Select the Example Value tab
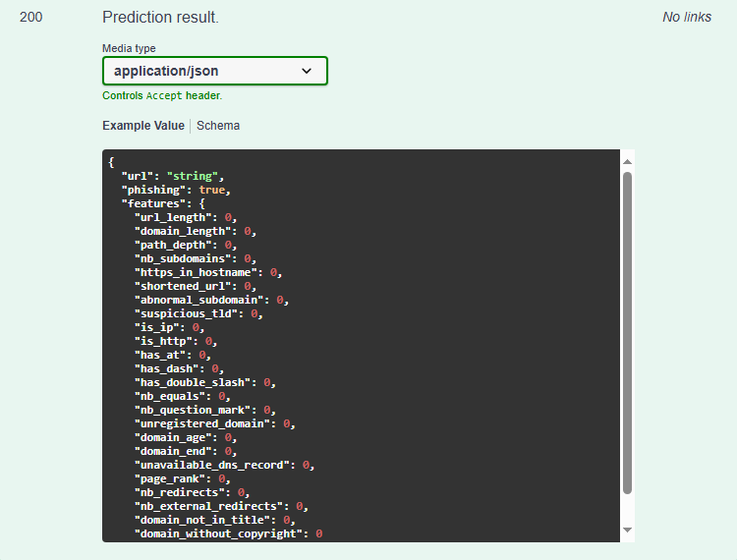This screenshot has height=560, width=737. 142,126
